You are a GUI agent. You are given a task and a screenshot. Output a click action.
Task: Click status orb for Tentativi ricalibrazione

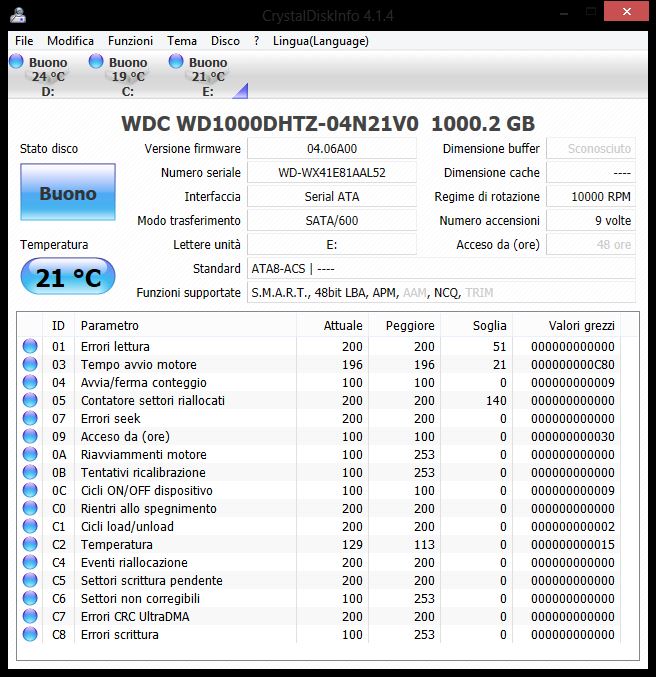point(30,472)
